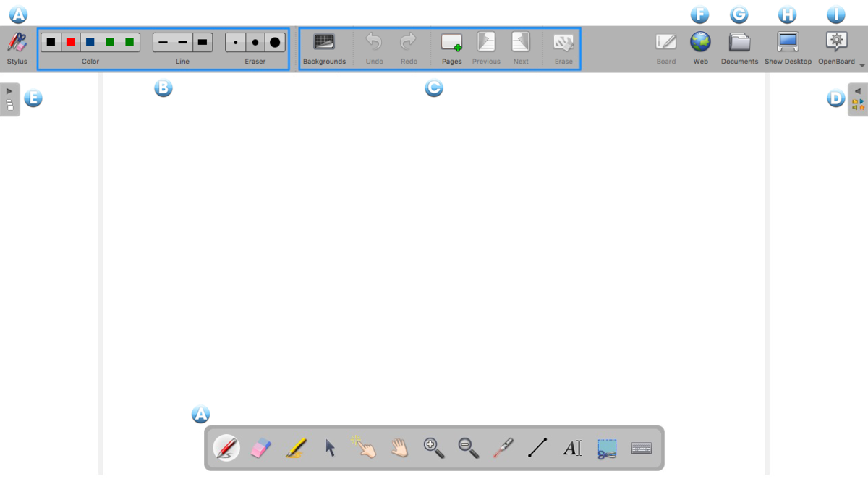Viewport: 868px width, 479px height.
Task: Choose the yellow Highlighter tool
Action: pyautogui.click(x=295, y=449)
